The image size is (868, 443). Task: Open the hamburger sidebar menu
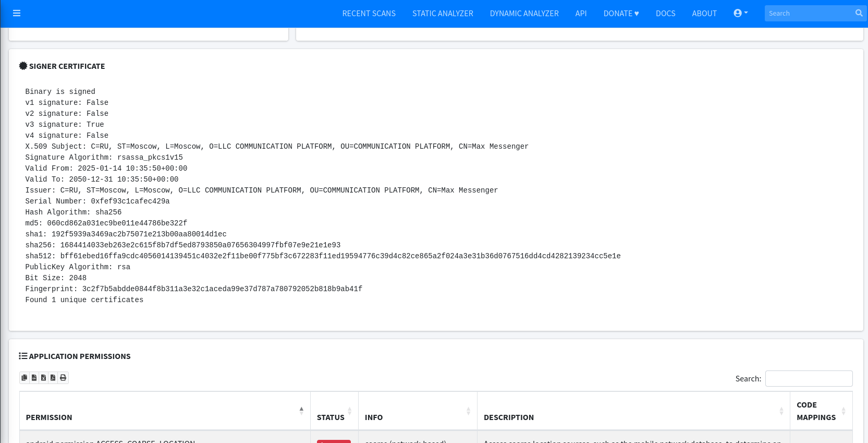coord(17,13)
